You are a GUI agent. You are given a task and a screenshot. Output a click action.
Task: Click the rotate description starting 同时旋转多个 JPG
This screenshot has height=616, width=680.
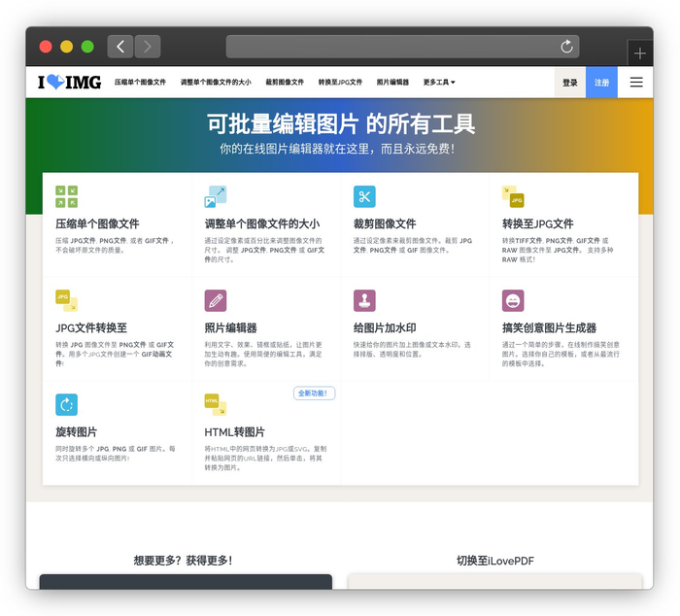point(116,454)
